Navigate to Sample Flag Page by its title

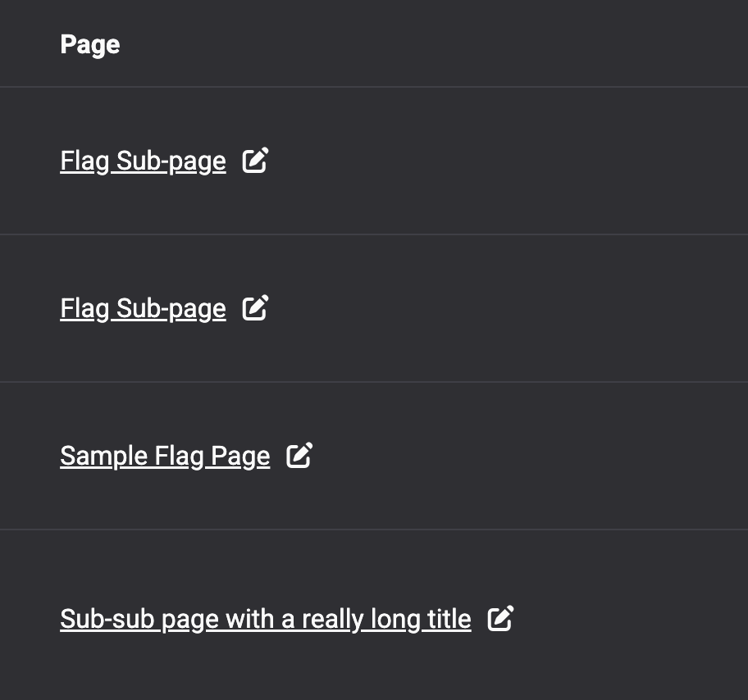(165, 456)
